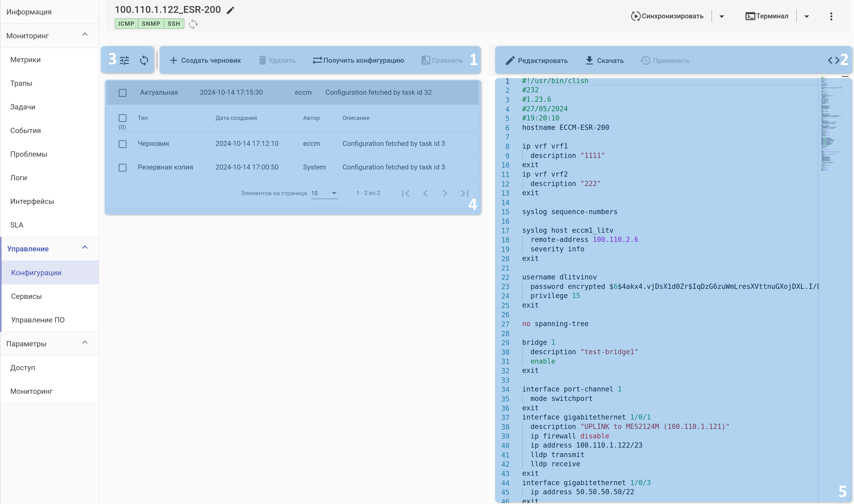Image resolution: width=854 pixels, height=504 pixels.
Task: Click the Редактировать edit button
Action: (x=537, y=60)
